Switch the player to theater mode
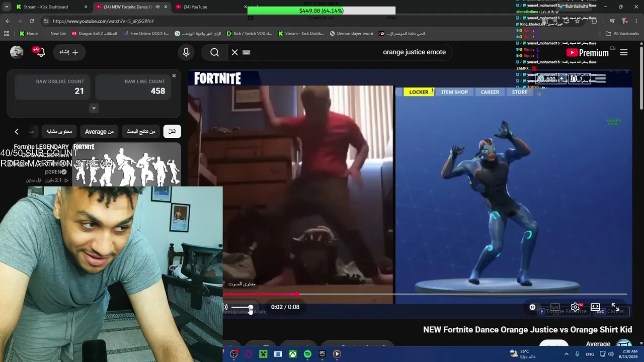 pos(595,307)
